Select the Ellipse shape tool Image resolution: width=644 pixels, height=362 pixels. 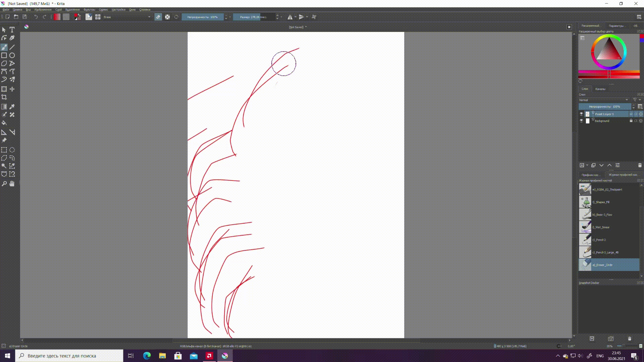(12, 55)
